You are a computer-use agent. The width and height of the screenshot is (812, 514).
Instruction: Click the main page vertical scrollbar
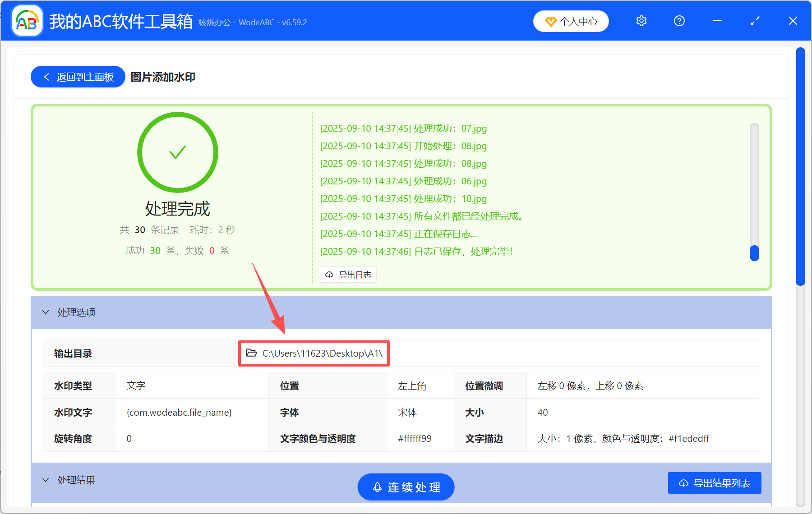click(x=801, y=167)
